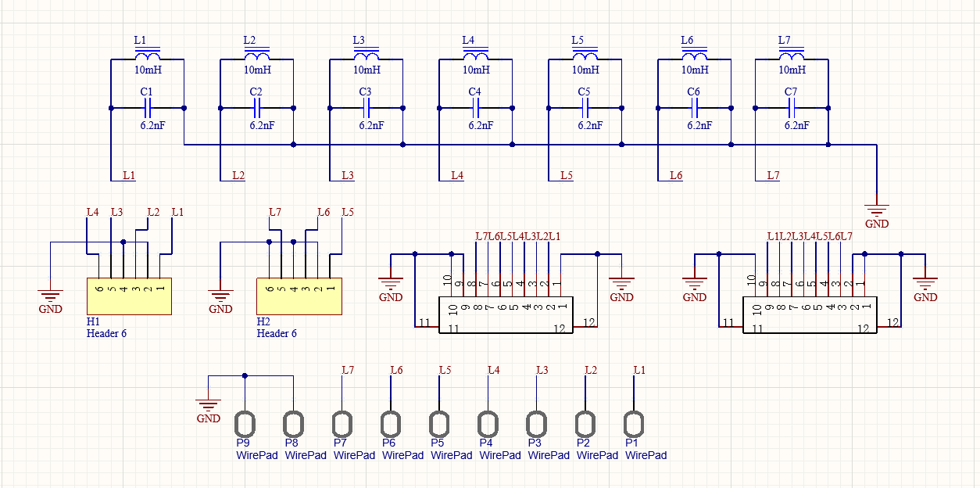Pick the P1 wire pad symbol

click(x=634, y=425)
